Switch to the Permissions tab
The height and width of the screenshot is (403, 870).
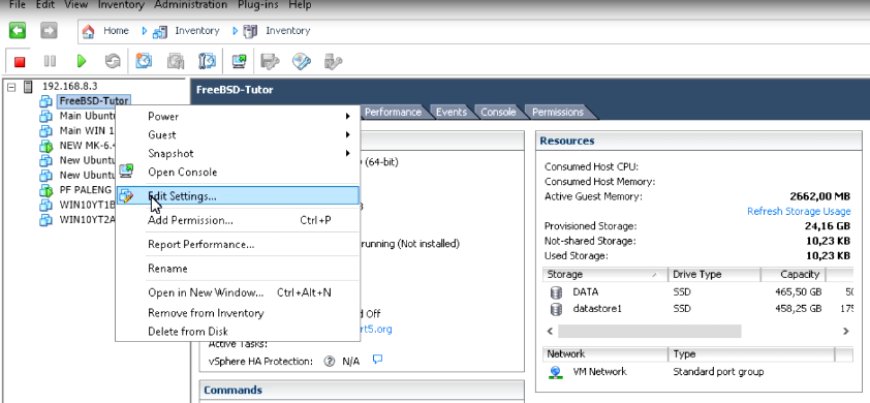tap(558, 112)
